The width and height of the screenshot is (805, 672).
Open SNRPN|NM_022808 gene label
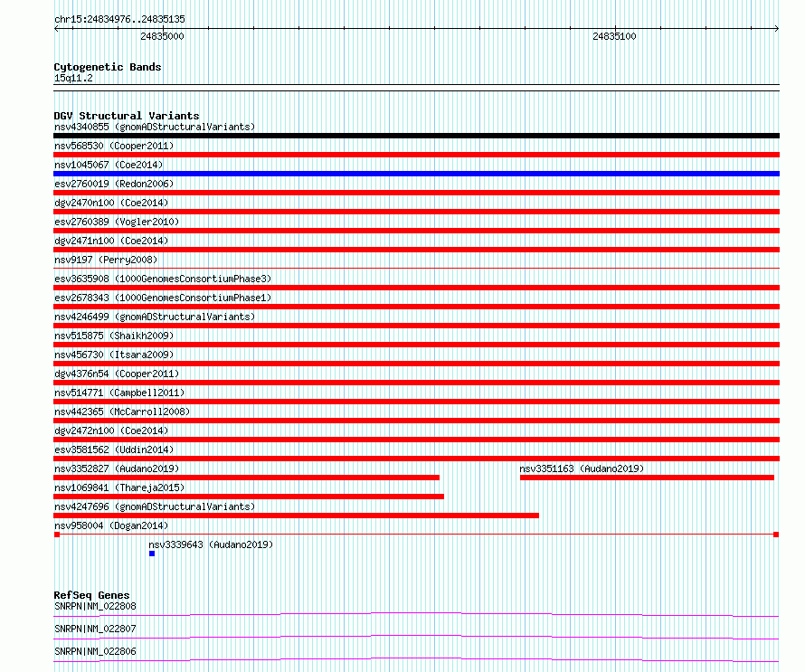pyautogui.click(x=96, y=606)
